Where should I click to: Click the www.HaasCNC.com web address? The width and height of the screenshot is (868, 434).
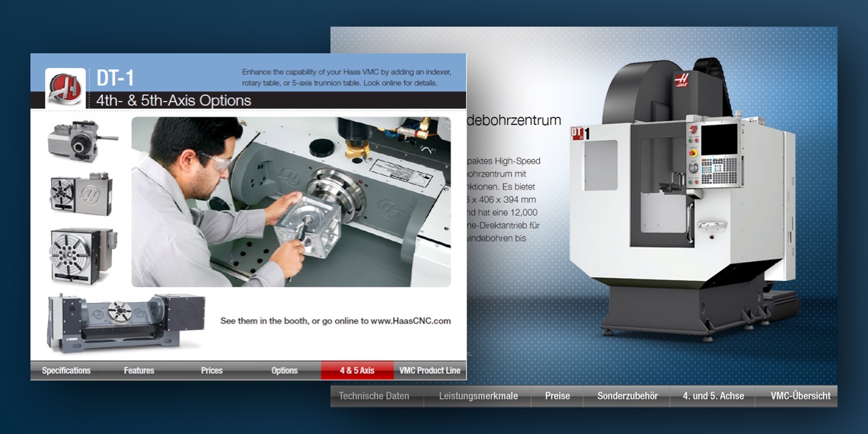click(x=410, y=321)
